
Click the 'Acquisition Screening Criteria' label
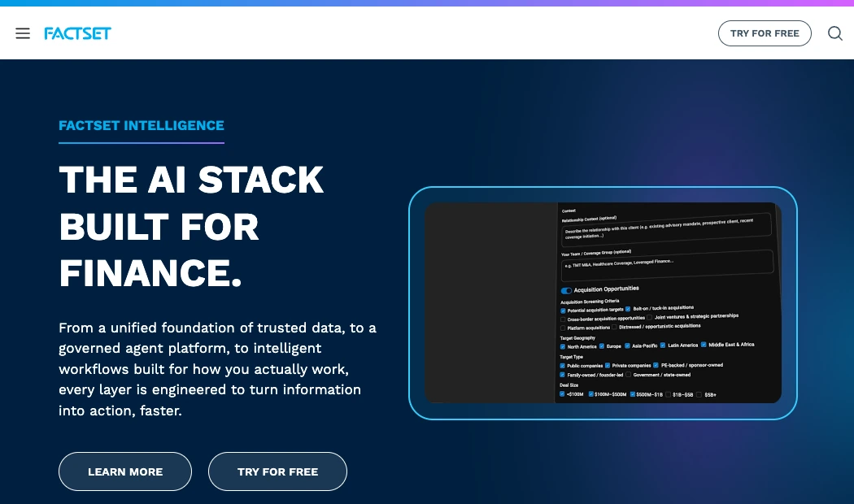pos(590,301)
